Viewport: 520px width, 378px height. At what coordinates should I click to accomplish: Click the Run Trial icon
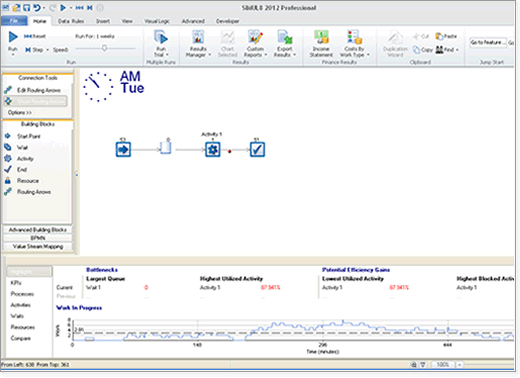point(161,37)
